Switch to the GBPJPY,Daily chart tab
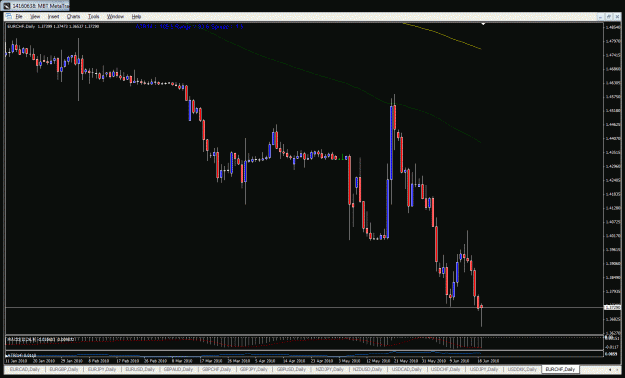The image size is (625, 378). (254, 369)
